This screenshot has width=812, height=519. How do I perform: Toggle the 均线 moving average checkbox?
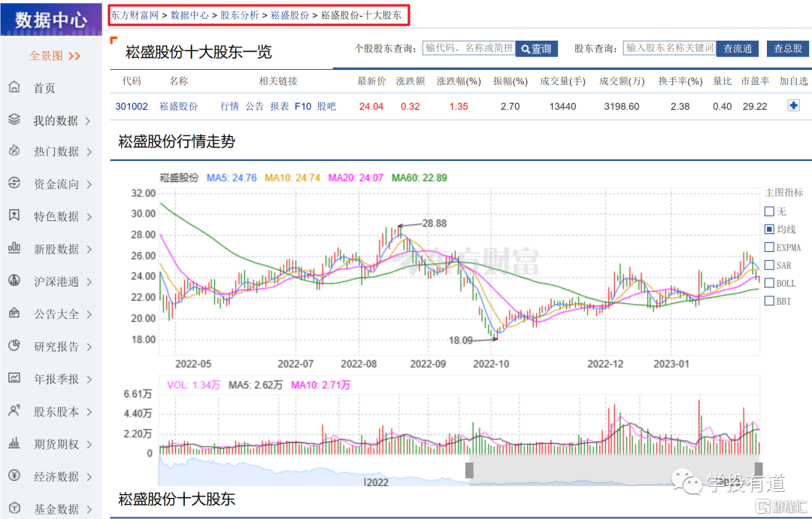point(770,229)
